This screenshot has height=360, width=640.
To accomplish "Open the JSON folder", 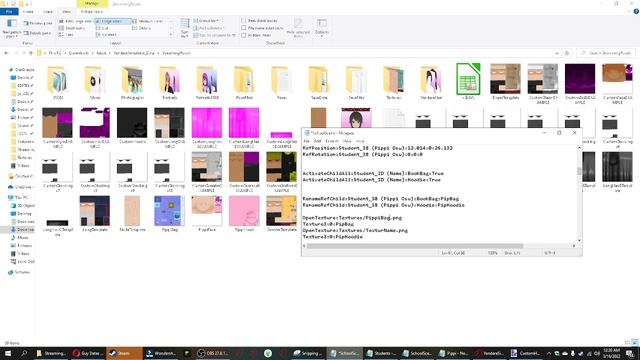I will [x=58, y=82].
